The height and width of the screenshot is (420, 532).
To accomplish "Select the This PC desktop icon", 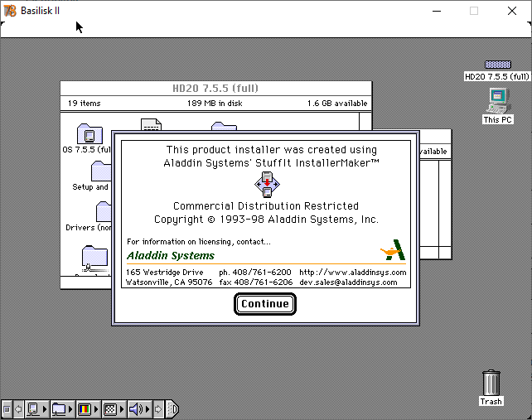I will point(497,101).
